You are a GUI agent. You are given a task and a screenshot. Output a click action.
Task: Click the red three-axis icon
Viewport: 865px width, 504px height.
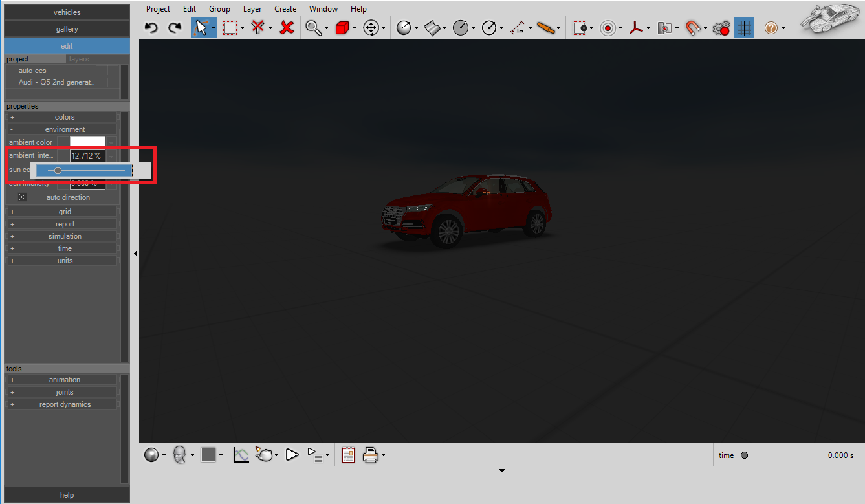[x=636, y=28]
